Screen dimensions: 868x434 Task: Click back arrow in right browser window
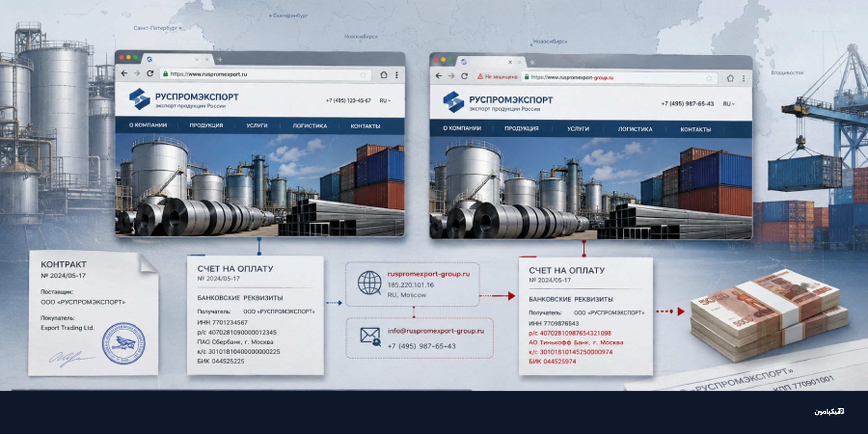click(438, 76)
